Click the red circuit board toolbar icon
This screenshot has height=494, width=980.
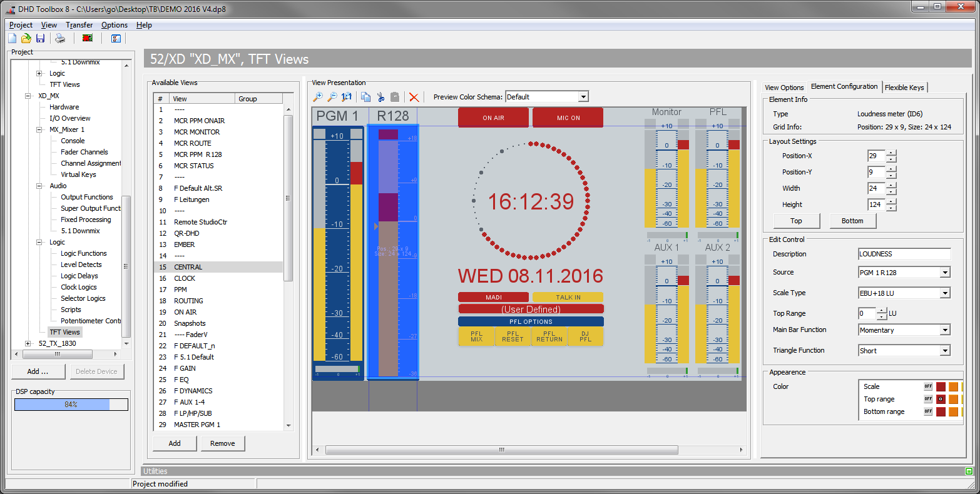point(88,39)
